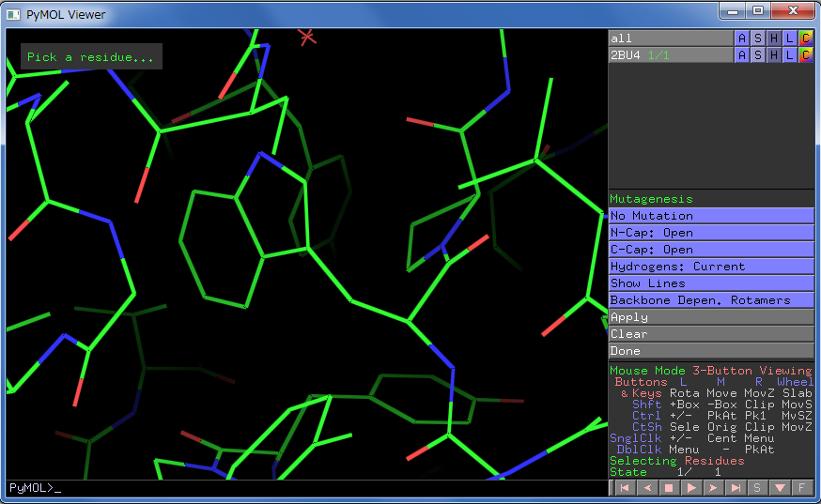Screen dimensions: 821x504
Task: Click Apply in the Mutagenesis wizard
Action: pos(711,317)
